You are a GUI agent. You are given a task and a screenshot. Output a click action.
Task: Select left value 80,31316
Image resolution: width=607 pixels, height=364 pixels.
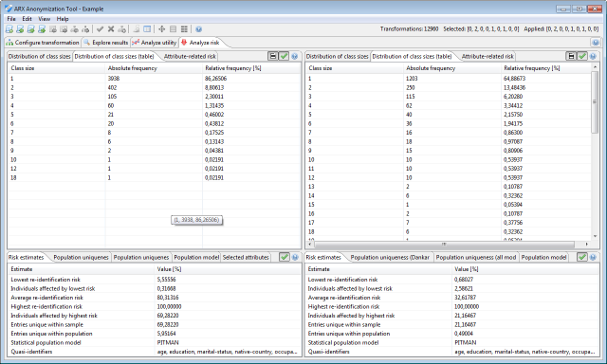168,298
